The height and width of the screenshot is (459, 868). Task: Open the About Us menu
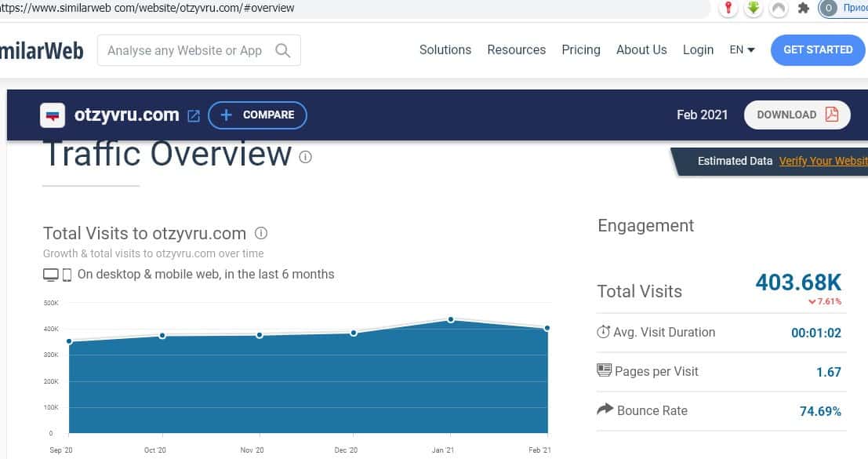click(641, 50)
